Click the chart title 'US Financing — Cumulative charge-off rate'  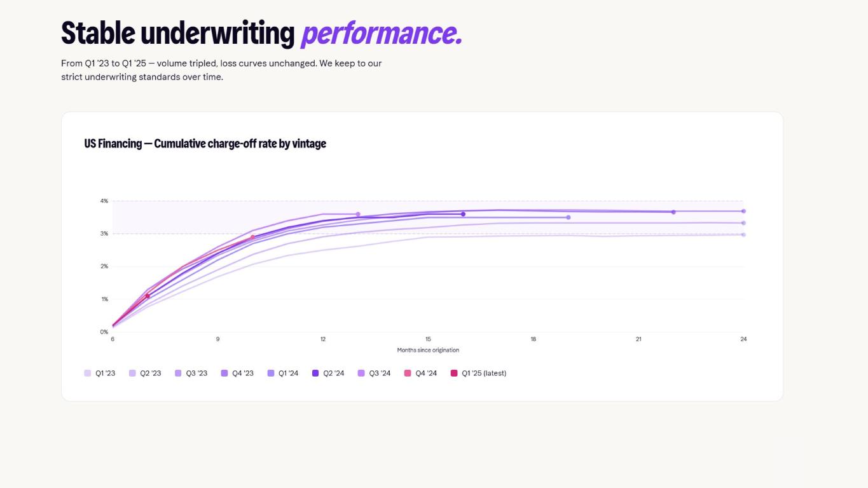tap(205, 144)
